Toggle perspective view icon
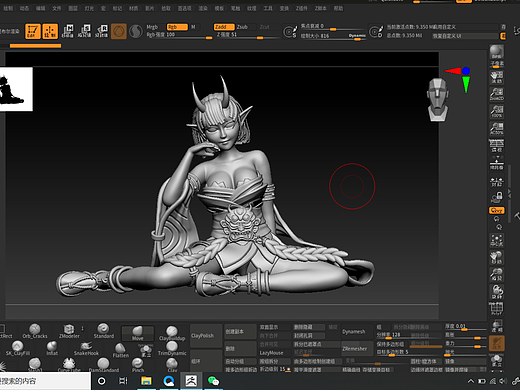 tap(496, 146)
